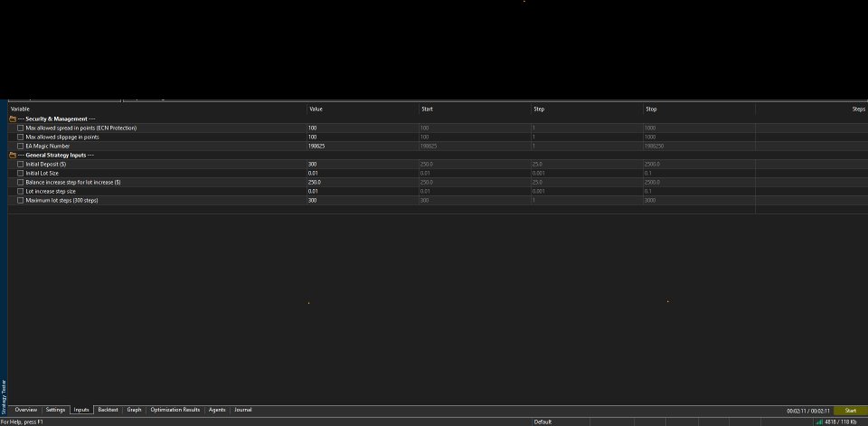Edit Max allowed slippage value 100

coord(363,137)
